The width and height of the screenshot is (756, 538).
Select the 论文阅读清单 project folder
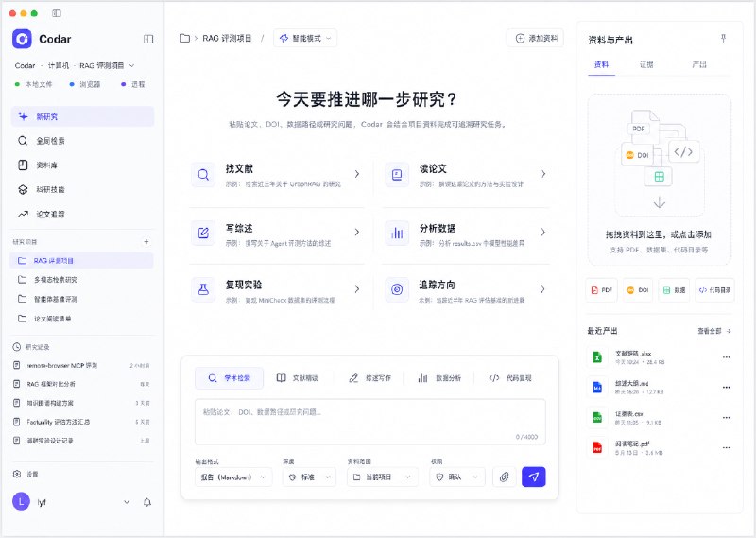click(82, 319)
